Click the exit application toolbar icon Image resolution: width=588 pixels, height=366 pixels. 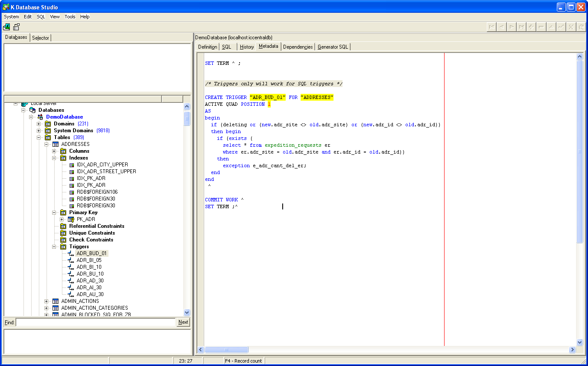[7, 27]
